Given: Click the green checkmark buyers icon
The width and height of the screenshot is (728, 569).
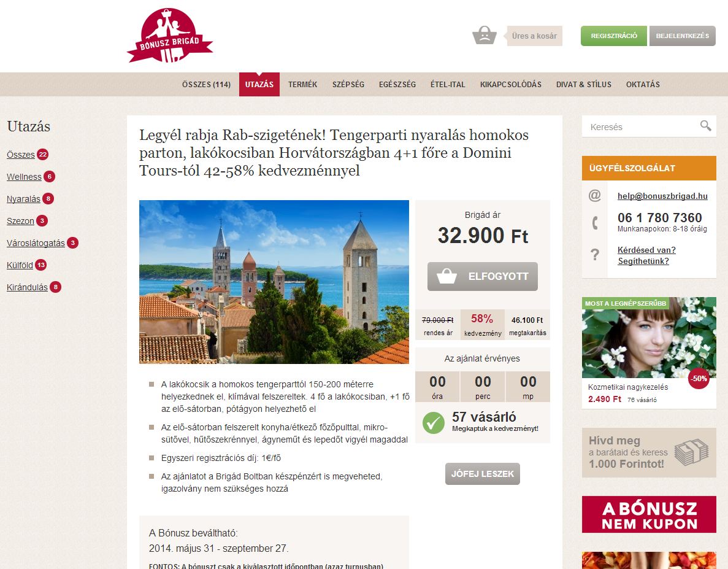Looking at the screenshot, I should [x=433, y=423].
